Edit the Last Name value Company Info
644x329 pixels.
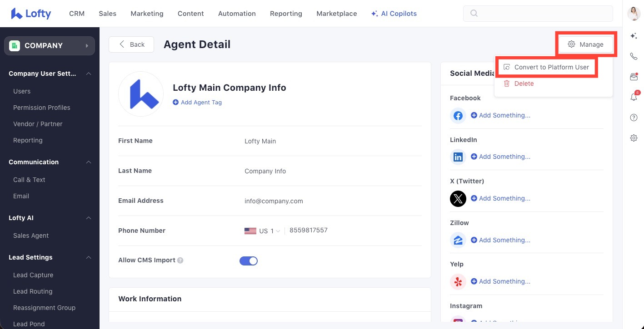265,171
